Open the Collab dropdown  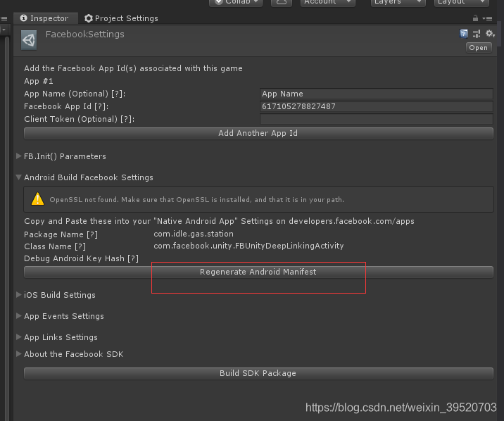tap(236, 3)
